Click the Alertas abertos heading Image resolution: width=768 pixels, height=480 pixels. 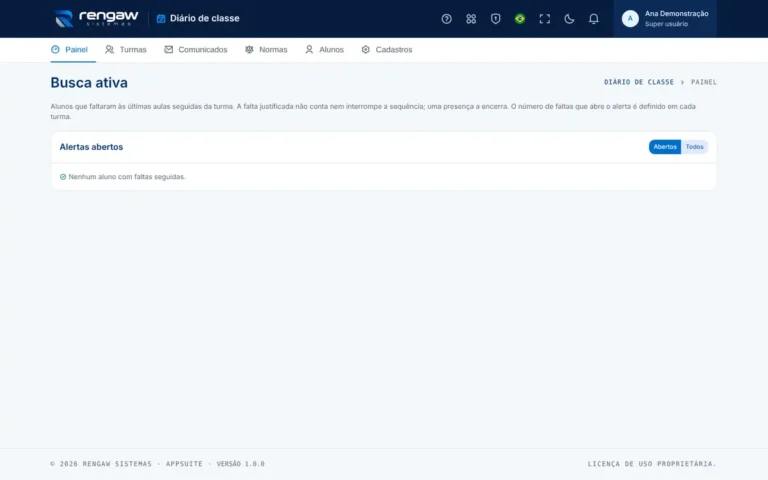coord(91,147)
